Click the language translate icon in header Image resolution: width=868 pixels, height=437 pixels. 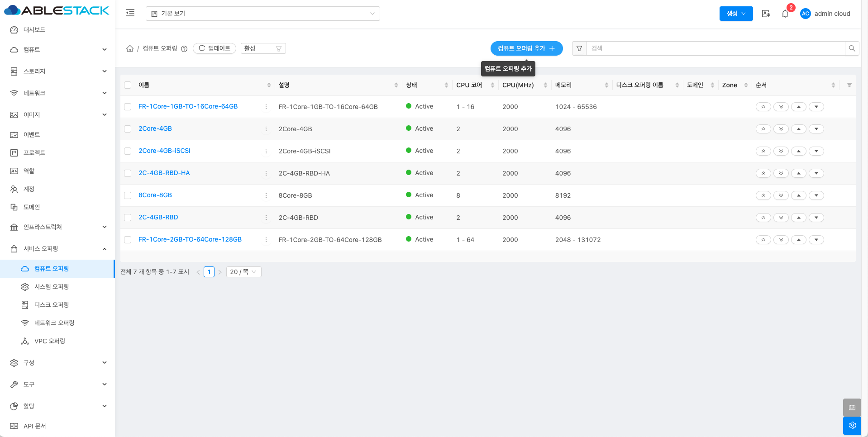(x=766, y=14)
